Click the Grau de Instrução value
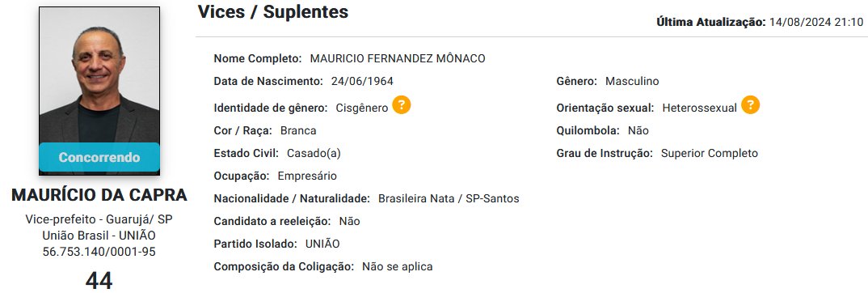 coord(709,154)
